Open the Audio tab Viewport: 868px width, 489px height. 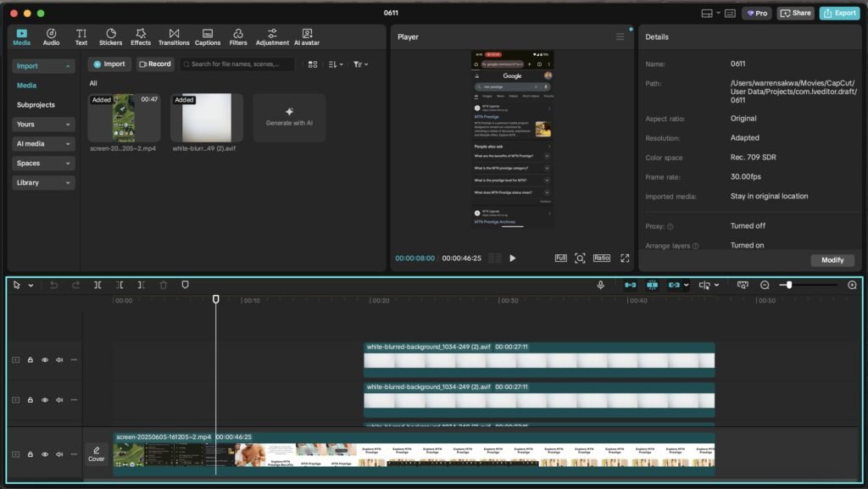click(x=51, y=37)
